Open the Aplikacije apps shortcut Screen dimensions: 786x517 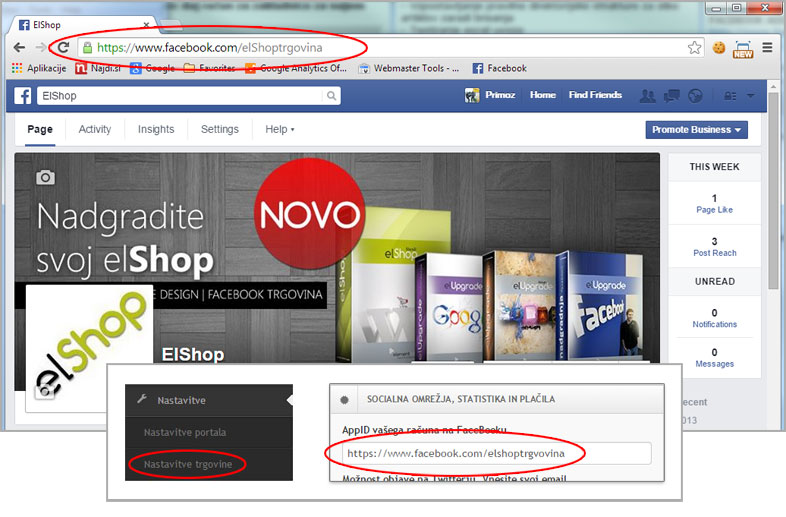tap(39, 68)
